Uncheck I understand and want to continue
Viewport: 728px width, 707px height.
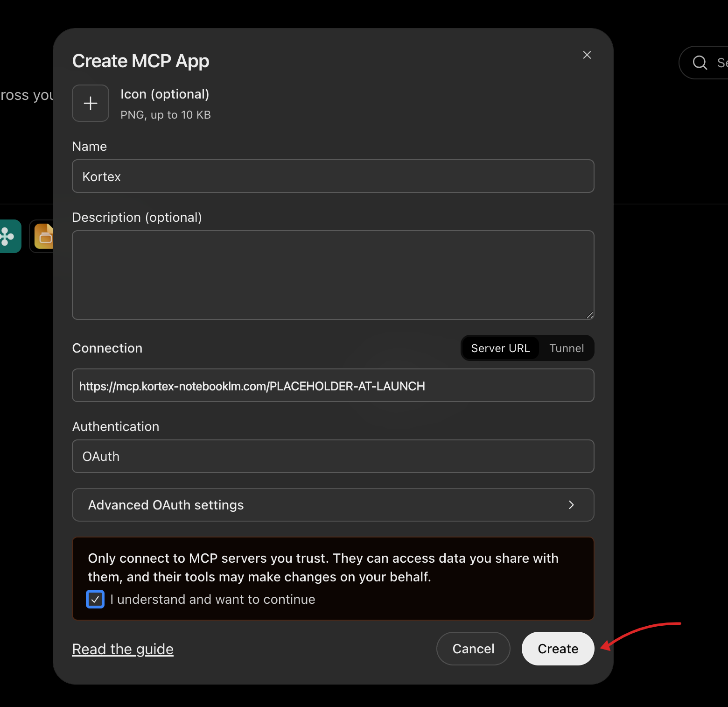coord(95,599)
